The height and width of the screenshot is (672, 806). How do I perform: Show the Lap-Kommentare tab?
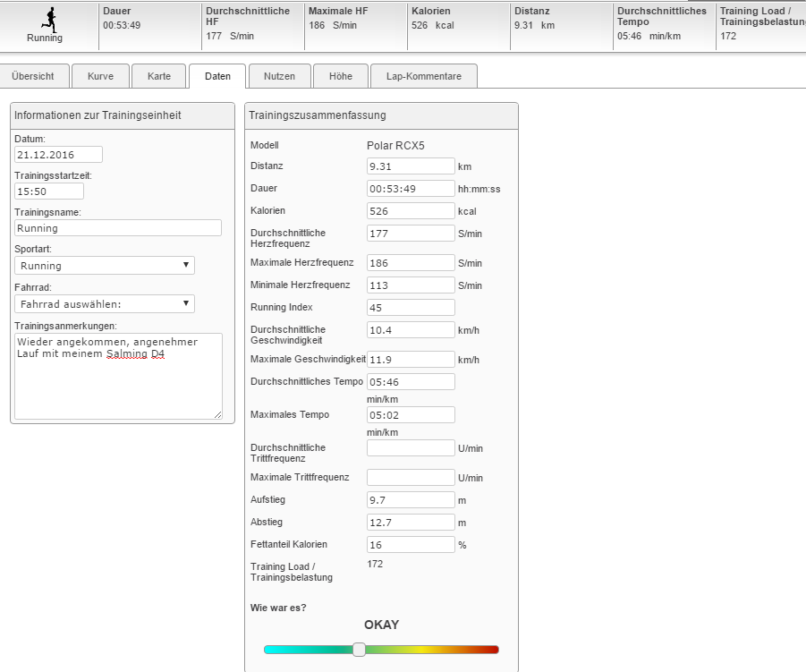[424, 76]
